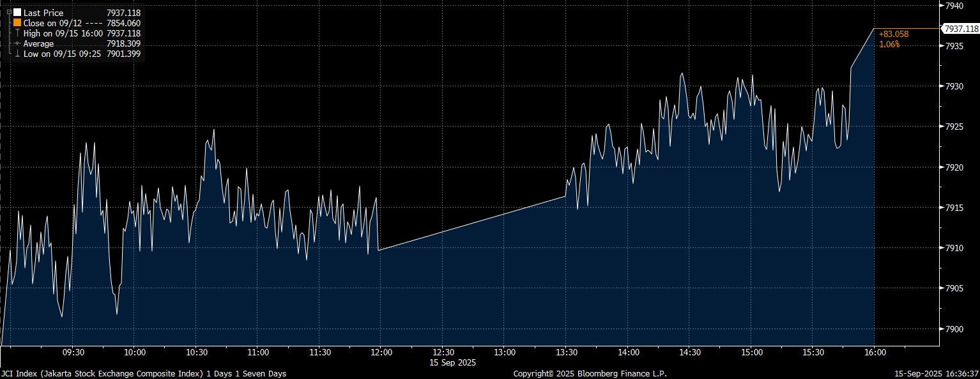Click the orange Close on 09/12 swatch
The width and height of the screenshot is (980, 379).
tap(17, 23)
